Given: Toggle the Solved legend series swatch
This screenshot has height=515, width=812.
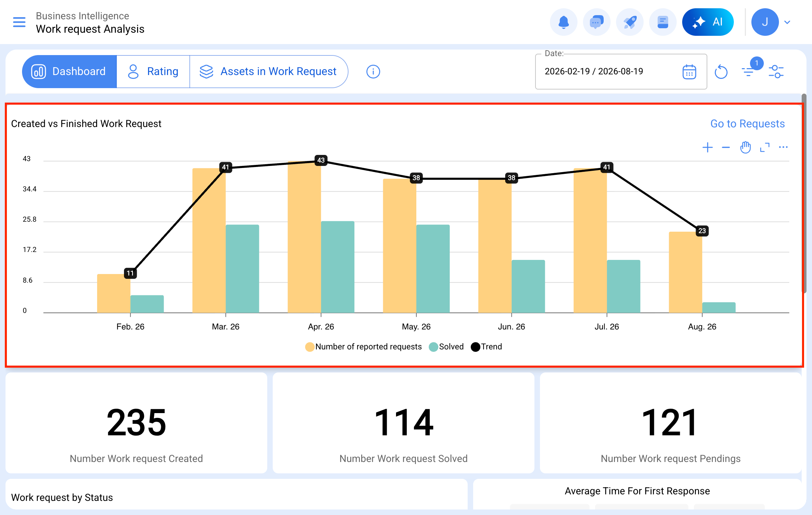Looking at the screenshot, I should 434,347.
